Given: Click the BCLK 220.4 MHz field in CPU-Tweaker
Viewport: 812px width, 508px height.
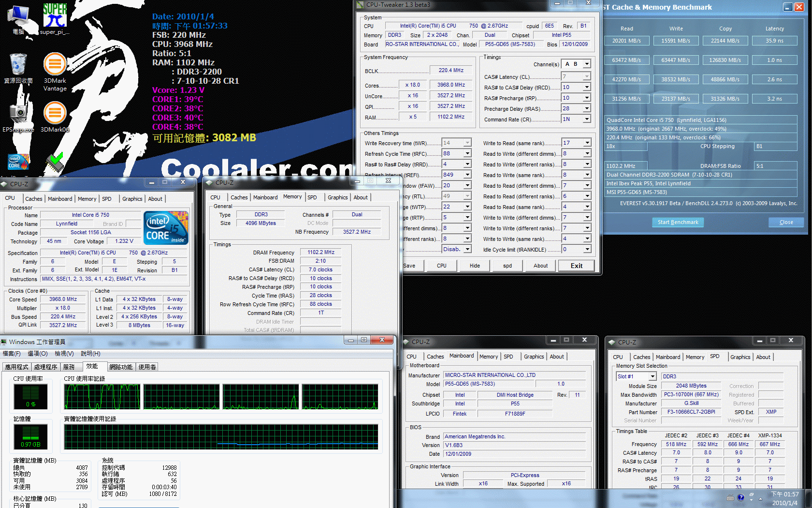Looking at the screenshot, I should (x=451, y=71).
